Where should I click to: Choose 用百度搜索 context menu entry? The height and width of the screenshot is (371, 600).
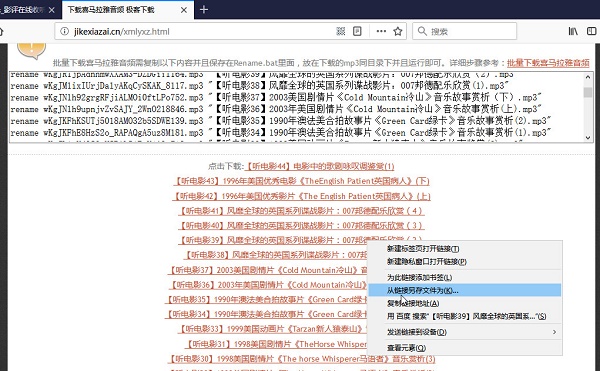tap(466, 316)
